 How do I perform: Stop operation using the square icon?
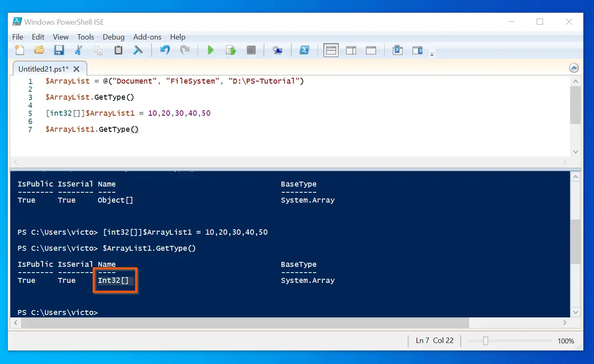click(x=251, y=50)
